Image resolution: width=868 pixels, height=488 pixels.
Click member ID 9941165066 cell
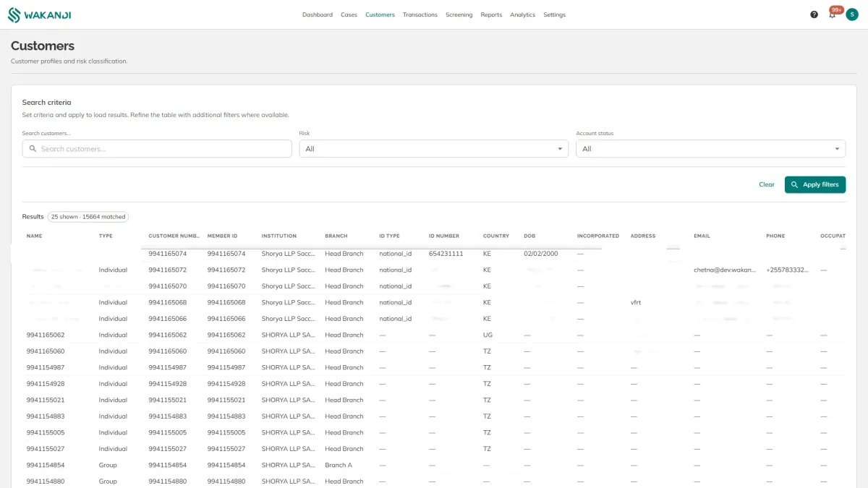(226, 319)
